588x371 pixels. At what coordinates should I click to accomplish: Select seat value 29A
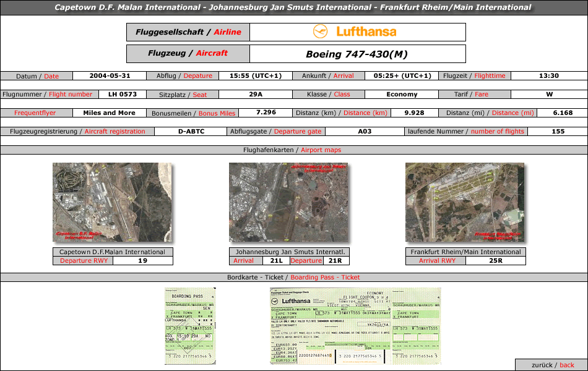256,95
